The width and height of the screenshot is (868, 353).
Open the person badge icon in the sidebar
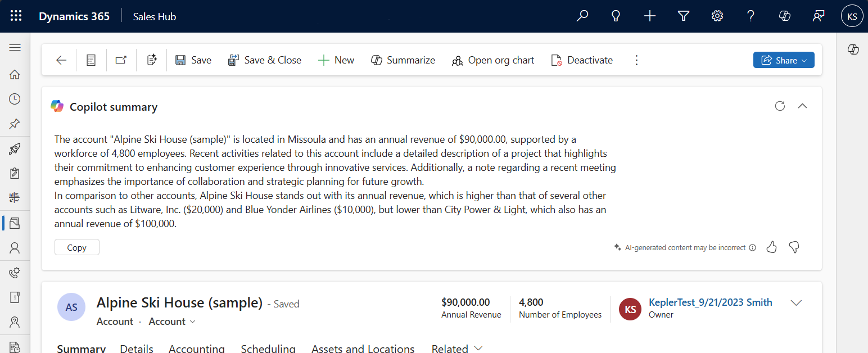tap(15, 322)
